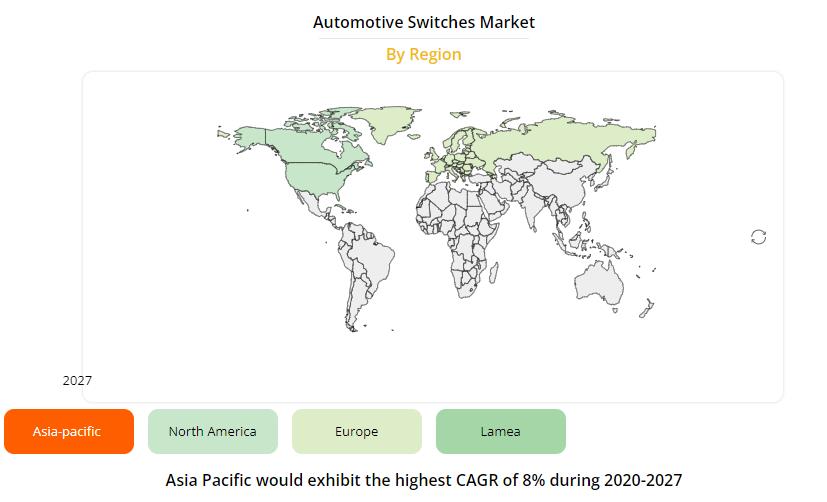Click the 2027 year label
The width and height of the screenshot is (827, 502).
click(77, 381)
